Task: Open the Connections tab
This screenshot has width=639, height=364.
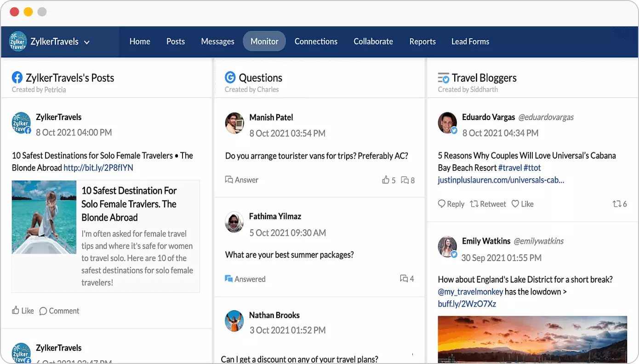Action: (316, 41)
